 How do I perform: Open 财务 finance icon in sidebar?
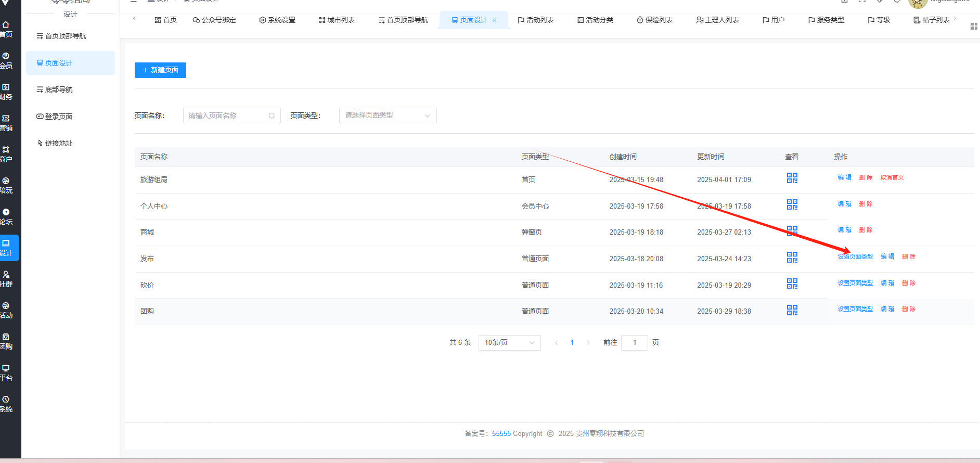[x=6, y=92]
